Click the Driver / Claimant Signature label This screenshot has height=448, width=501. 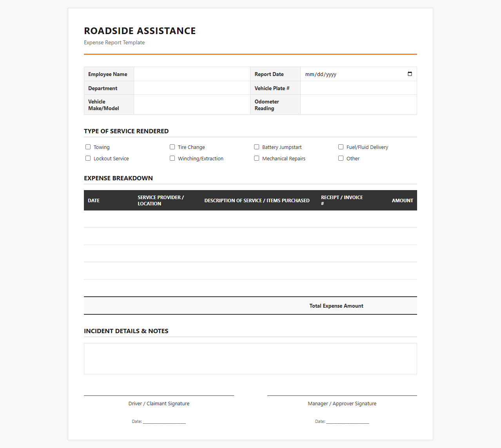(x=159, y=403)
